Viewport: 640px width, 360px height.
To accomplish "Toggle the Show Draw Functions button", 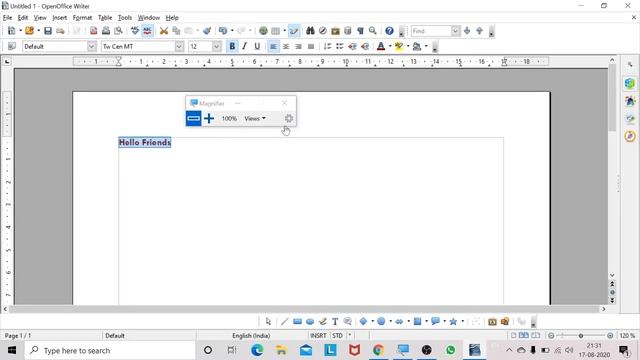I will coord(294,31).
